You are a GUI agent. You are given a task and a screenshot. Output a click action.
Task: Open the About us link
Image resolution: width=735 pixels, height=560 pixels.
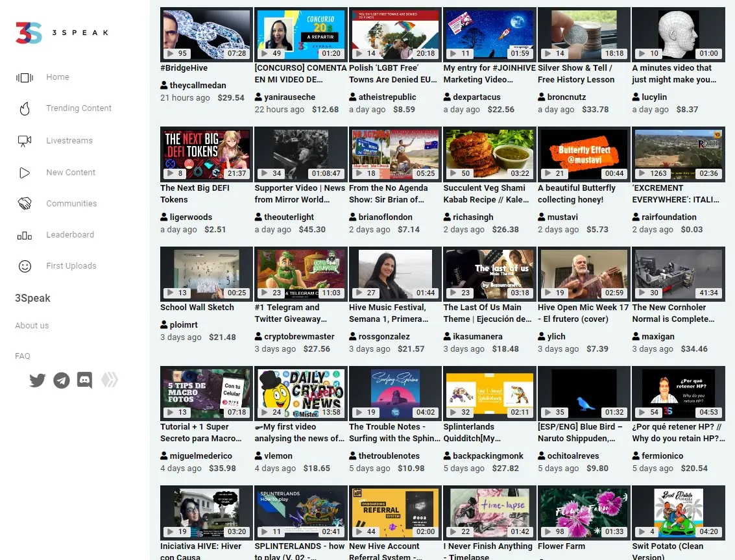pyautogui.click(x=32, y=326)
